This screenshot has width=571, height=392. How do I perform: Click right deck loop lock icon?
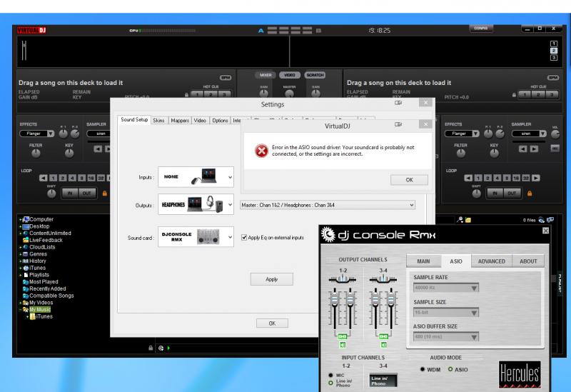530,193
